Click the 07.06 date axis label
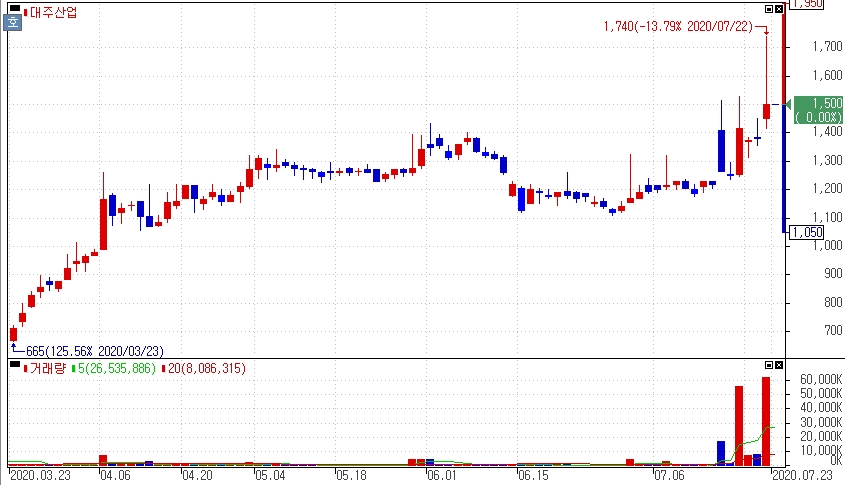845x485 pixels. [x=669, y=475]
